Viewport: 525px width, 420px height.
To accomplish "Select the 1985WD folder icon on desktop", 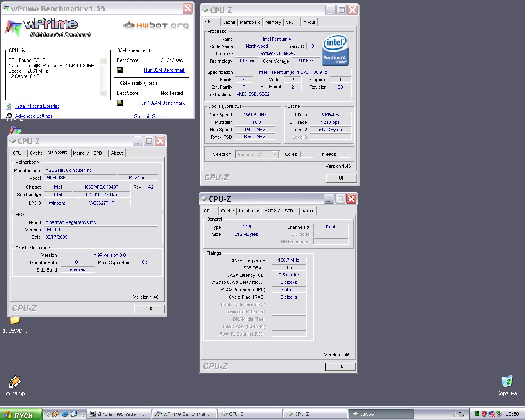I will coord(15,320).
